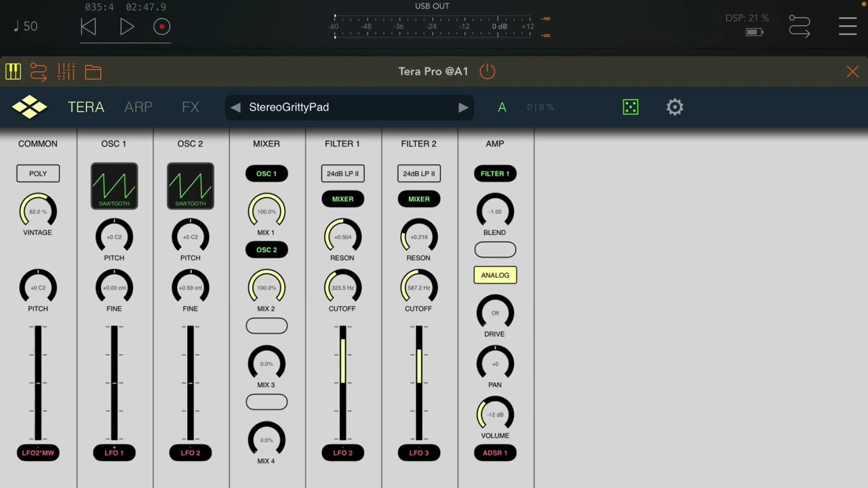Click the FILTER 2 modulation amount slider
868x488 pixels.
click(419, 383)
